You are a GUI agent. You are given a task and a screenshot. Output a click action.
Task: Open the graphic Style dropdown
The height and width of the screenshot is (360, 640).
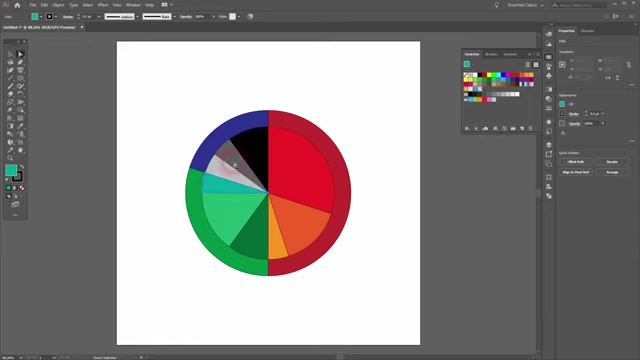239,17
